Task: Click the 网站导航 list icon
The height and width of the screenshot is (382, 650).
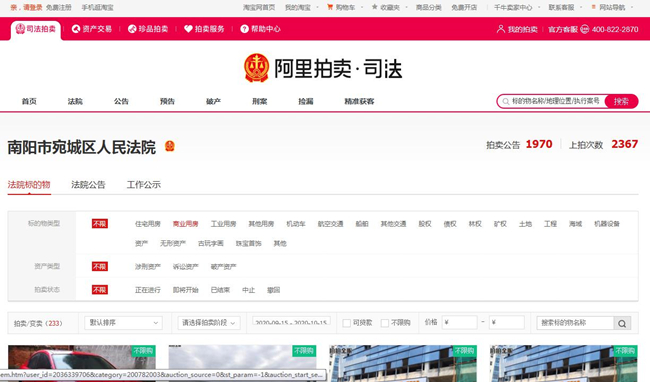Action: click(593, 7)
